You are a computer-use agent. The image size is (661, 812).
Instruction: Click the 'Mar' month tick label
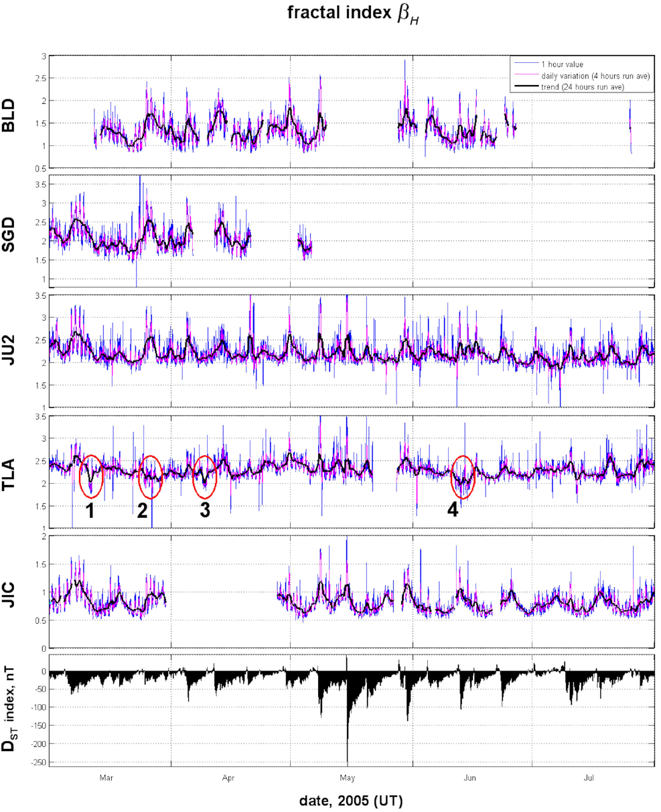click(x=106, y=778)
